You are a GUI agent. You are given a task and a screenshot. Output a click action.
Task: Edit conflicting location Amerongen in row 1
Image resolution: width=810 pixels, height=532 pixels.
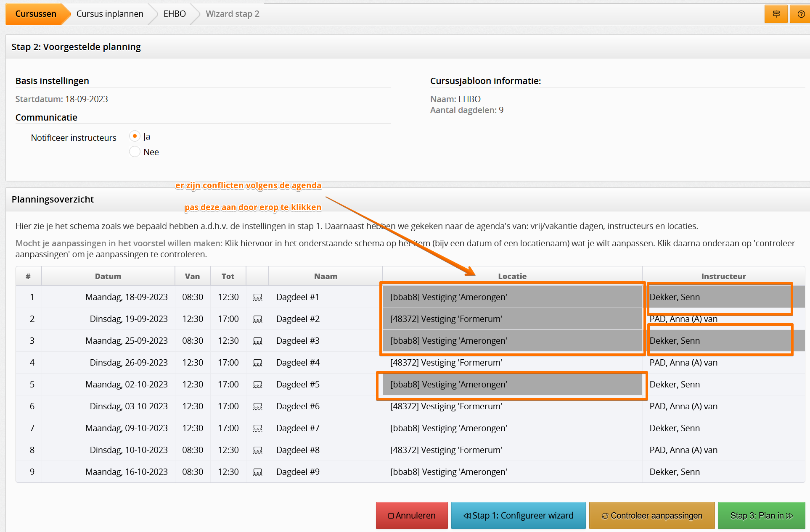tap(448, 297)
